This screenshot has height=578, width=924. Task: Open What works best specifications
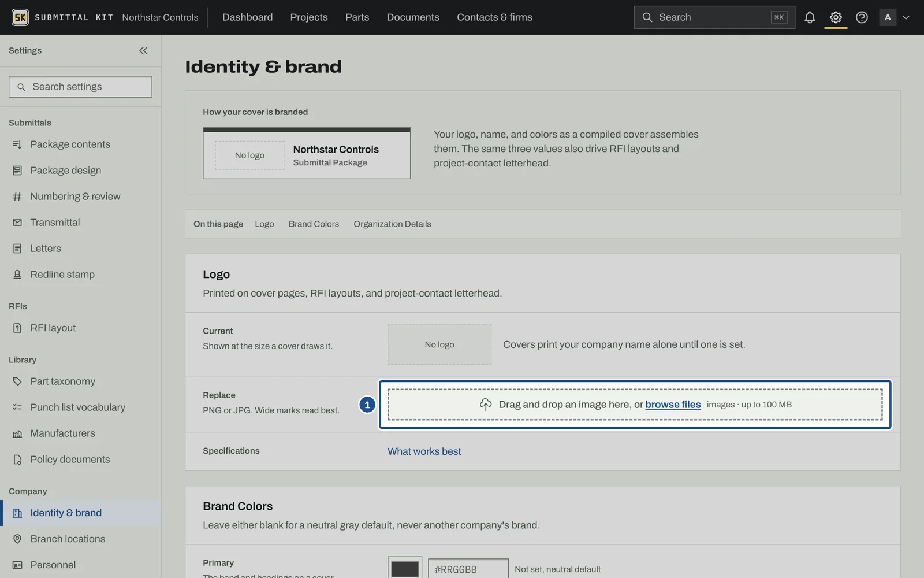(424, 451)
